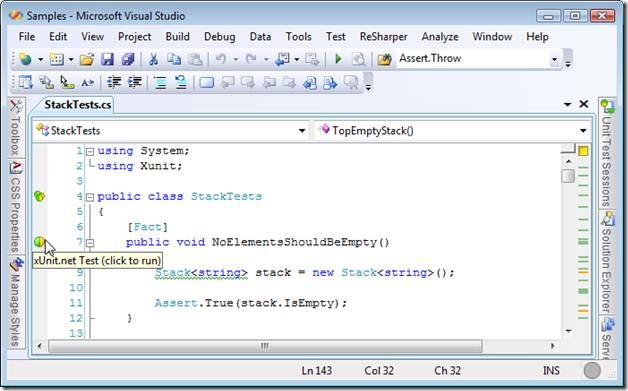The height and width of the screenshot is (391, 628).
Task: Click the Uncomment Lines icon
Action: click(x=181, y=83)
